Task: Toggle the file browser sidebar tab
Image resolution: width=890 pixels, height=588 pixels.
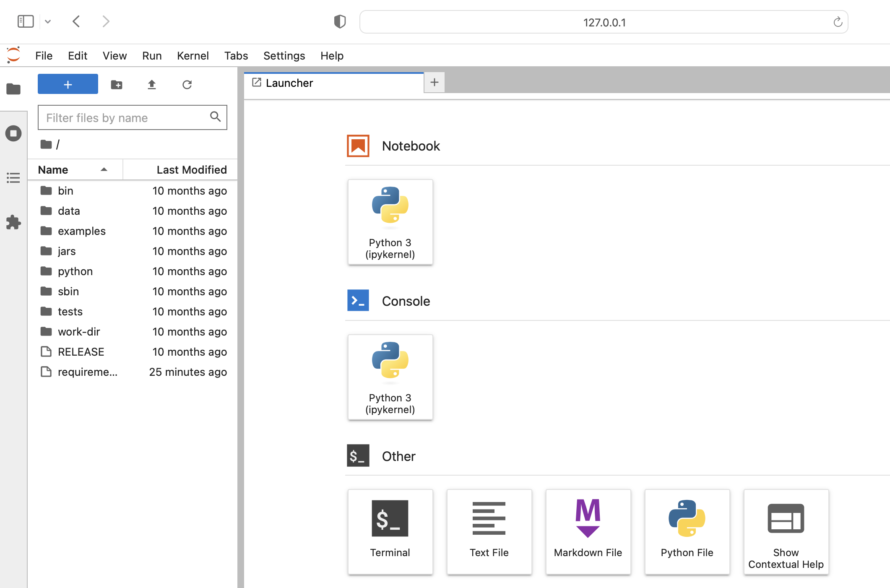Action: coord(13,89)
